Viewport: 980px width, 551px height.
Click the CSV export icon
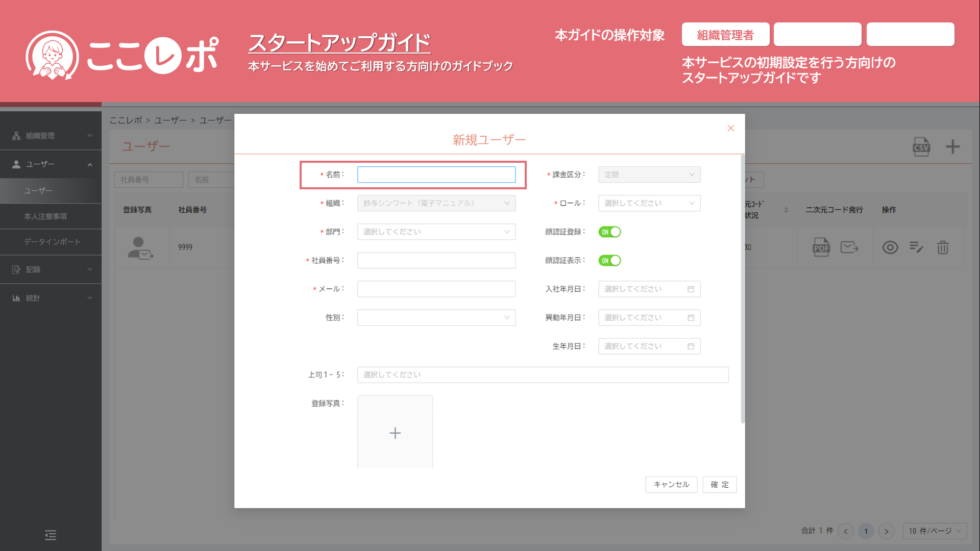921,147
